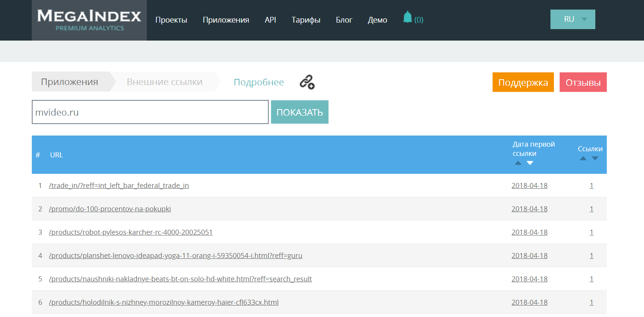Click the ПОКАЗАТЬ button
Screen dimensions: 644x317
(x=300, y=112)
